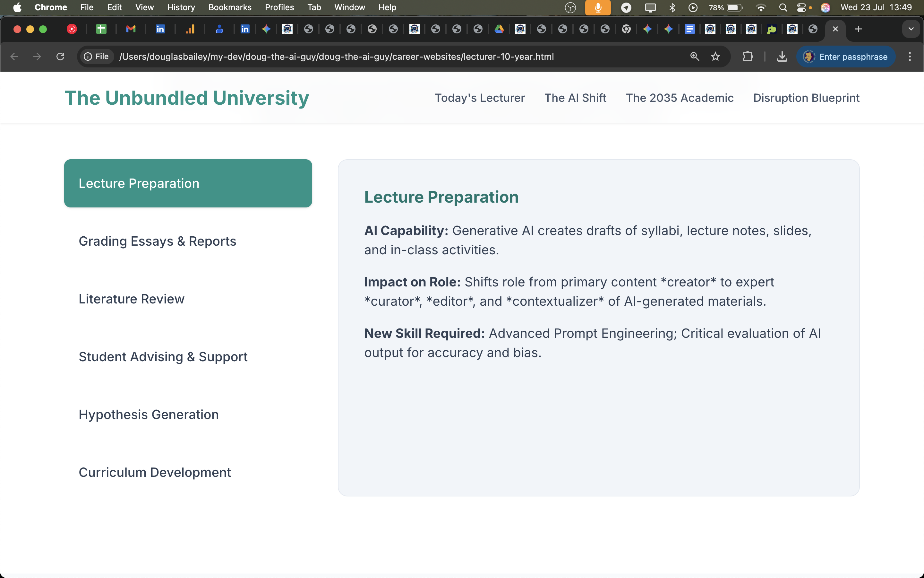The image size is (924, 578).
Task: Focus the address bar URL
Action: pyautogui.click(x=336, y=57)
